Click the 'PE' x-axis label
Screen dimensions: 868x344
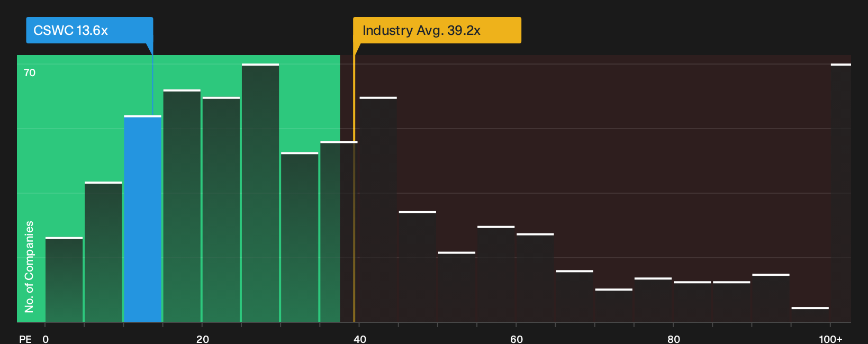25,339
